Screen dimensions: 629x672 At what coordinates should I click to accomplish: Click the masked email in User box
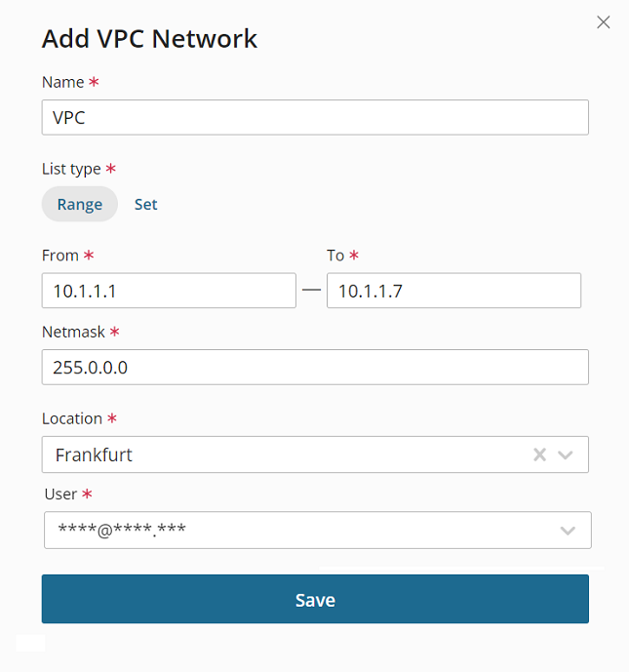[122, 531]
